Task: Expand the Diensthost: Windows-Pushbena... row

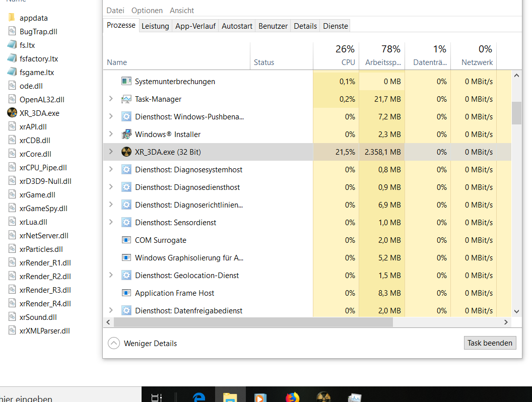Action: 111,116
